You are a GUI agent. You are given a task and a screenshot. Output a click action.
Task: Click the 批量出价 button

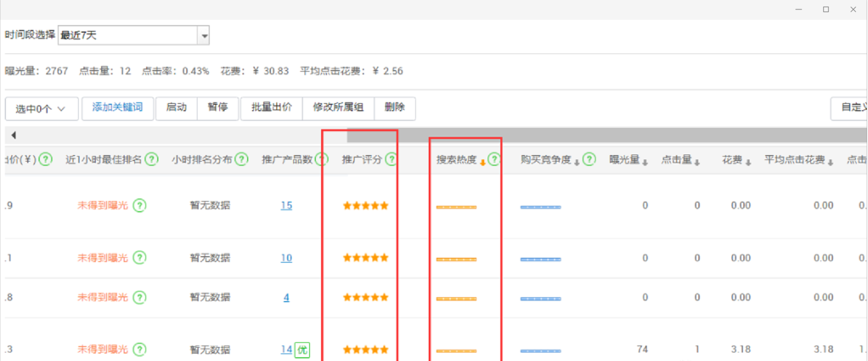coord(271,107)
